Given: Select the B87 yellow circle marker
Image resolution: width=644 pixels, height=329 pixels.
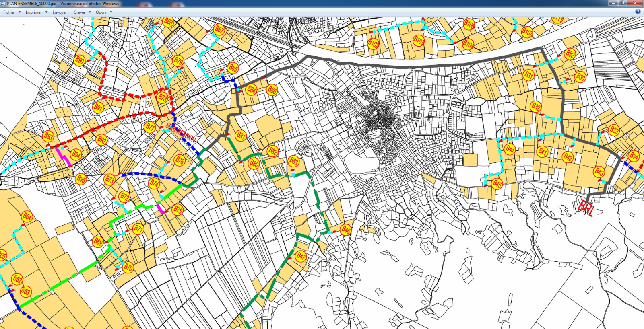Looking at the screenshot, I should pos(219,29).
